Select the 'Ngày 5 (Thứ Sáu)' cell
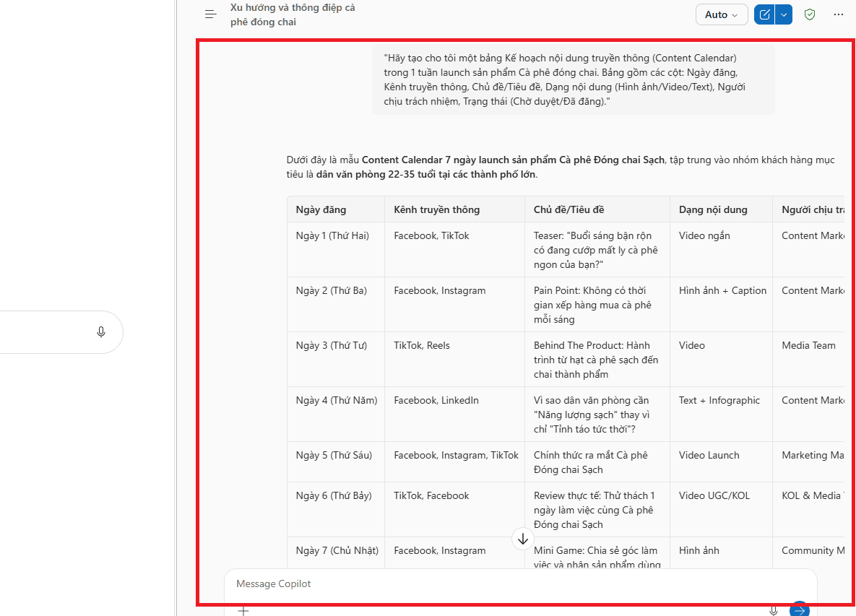Screen dimensions: 856x616 [336, 462]
